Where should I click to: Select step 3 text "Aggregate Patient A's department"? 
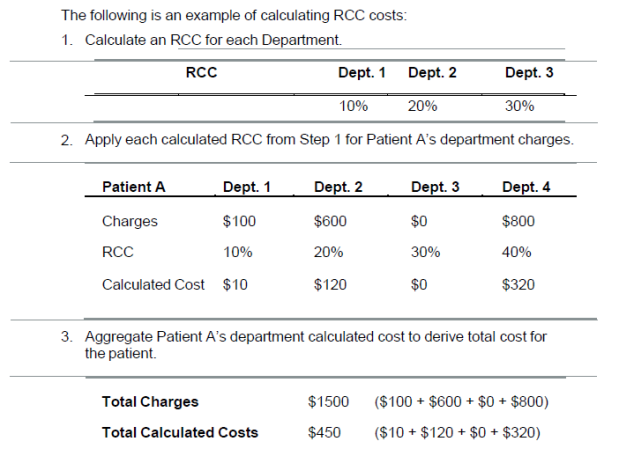316,337
